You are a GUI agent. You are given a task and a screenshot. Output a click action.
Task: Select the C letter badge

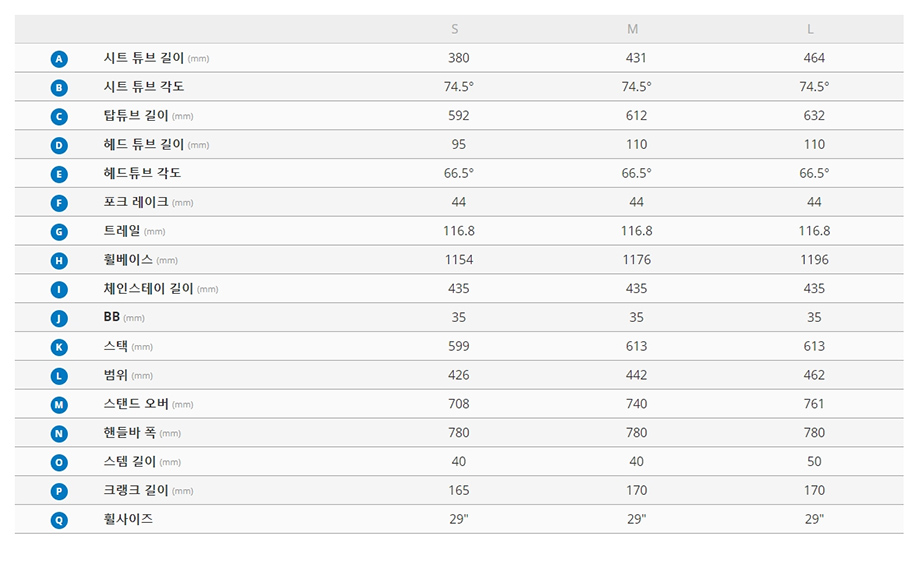59,117
